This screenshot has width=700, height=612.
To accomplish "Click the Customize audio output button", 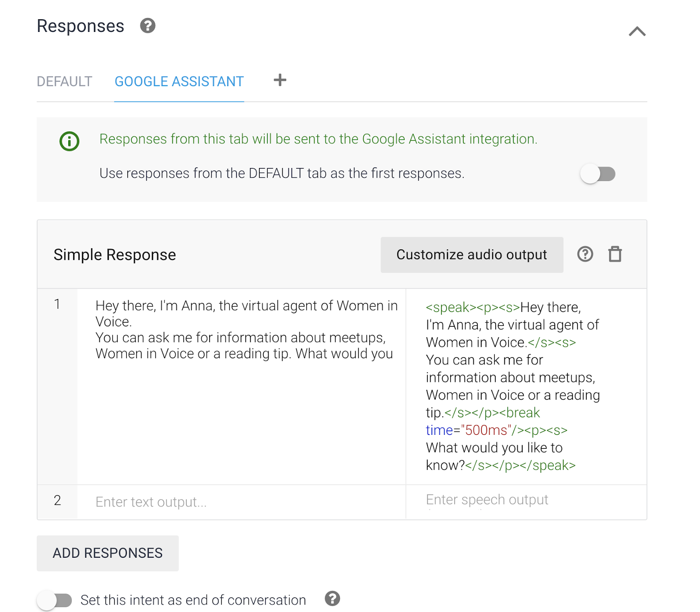I will pyautogui.click(x=472, y=255).
